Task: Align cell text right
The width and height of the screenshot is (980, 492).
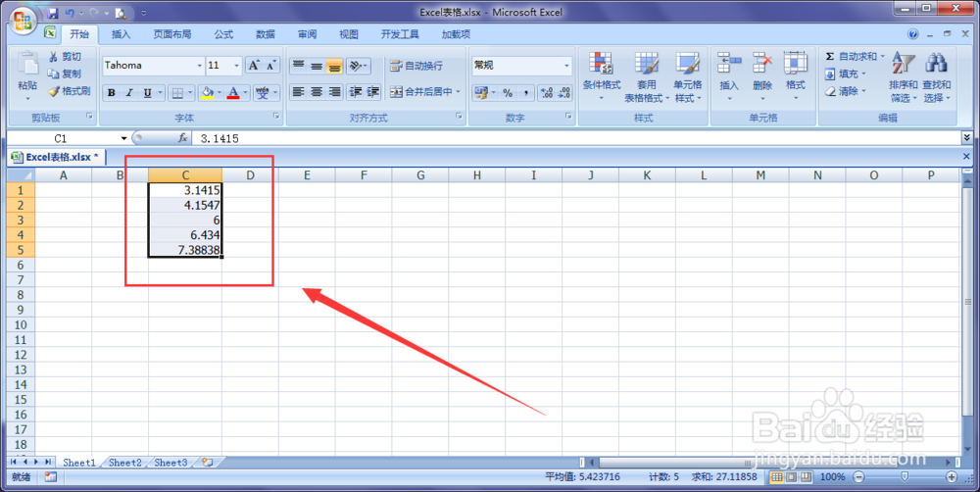Action: tap(334, 92)
